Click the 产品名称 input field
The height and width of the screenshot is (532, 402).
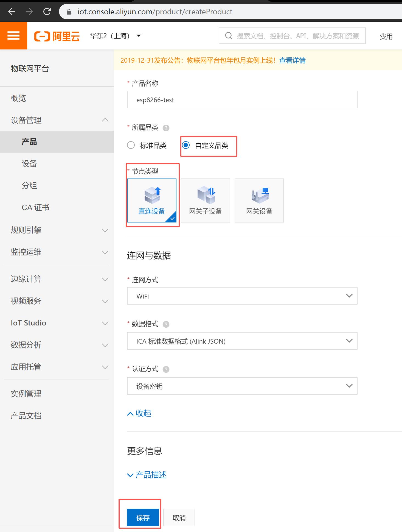point(242,100)
